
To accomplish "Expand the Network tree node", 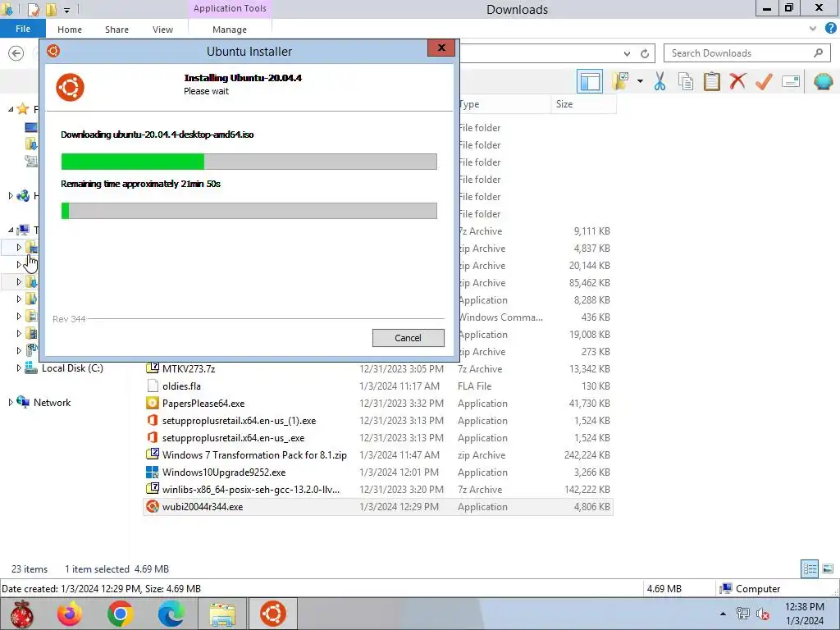I will click(11, 402).
